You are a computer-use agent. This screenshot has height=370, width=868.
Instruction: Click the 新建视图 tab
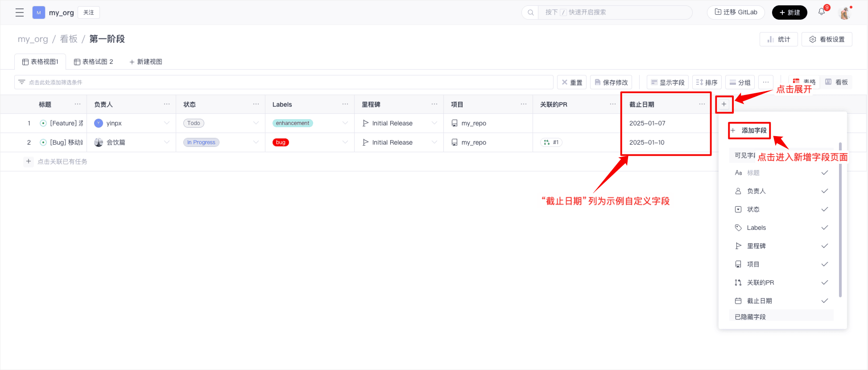pyautogui.click(x=146, y=62)
